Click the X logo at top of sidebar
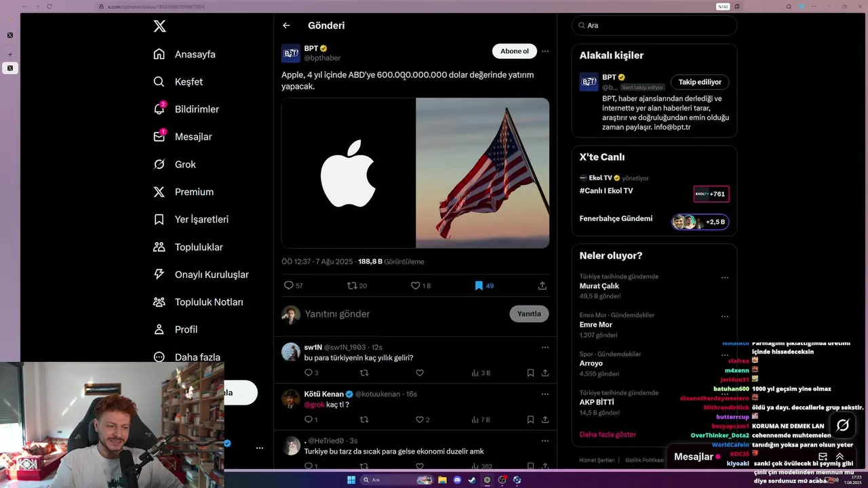The width and height of the screenshot is (868, 488). (x=159, y=26)
